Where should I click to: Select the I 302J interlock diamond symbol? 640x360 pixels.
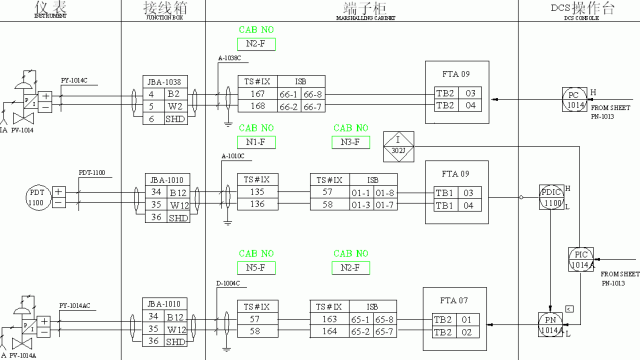[x=399, y=147]
